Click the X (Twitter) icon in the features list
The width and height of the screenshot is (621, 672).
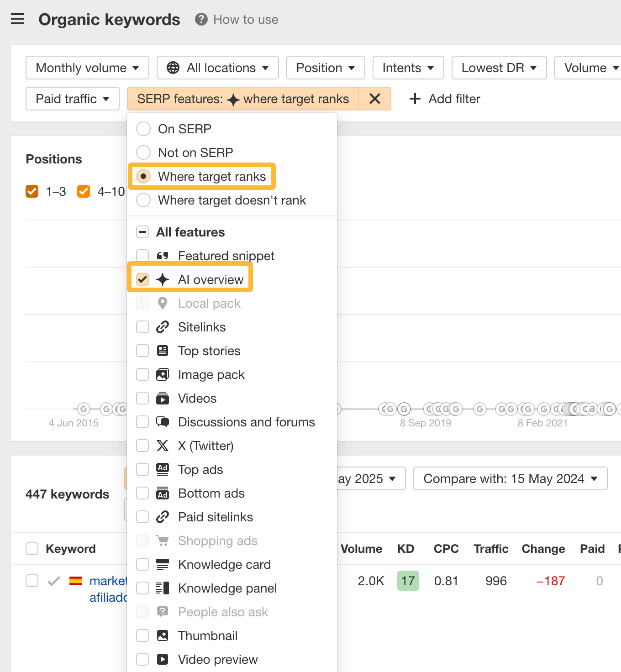tap(163, 446)
